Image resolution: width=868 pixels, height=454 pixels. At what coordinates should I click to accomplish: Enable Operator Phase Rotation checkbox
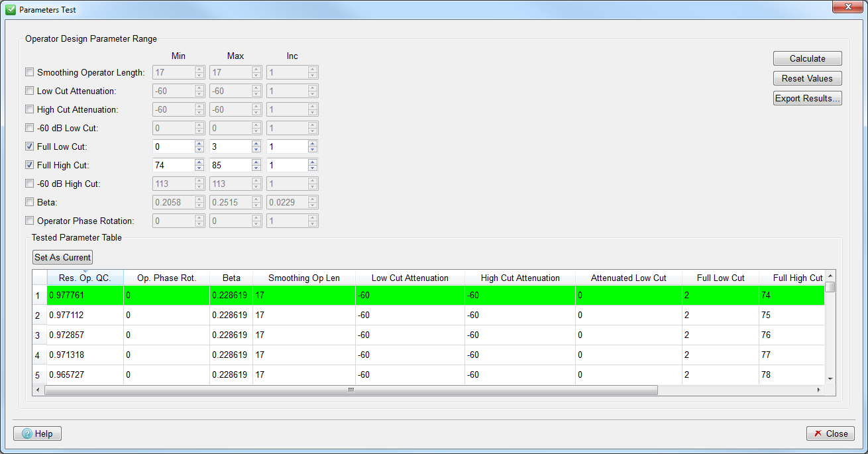tap(29, 221)
